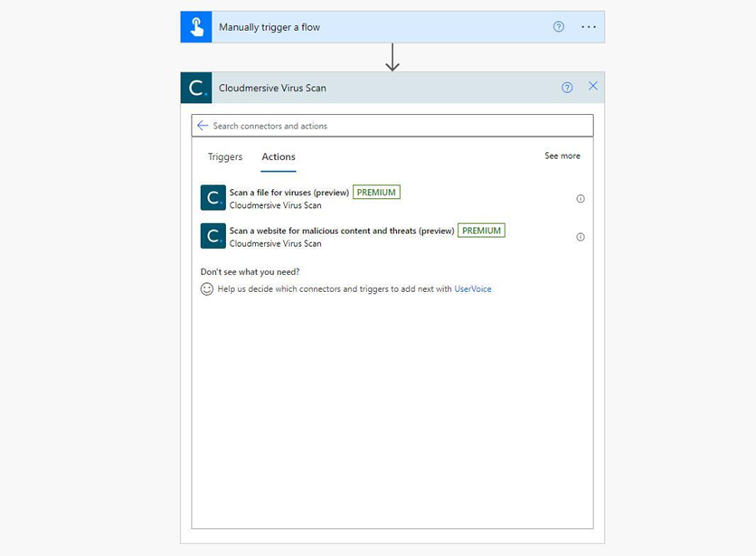Click the back arrow in the search box
The width and height of the screenshot is (756, 556).
pyautogui.click(x=203, y=126)
